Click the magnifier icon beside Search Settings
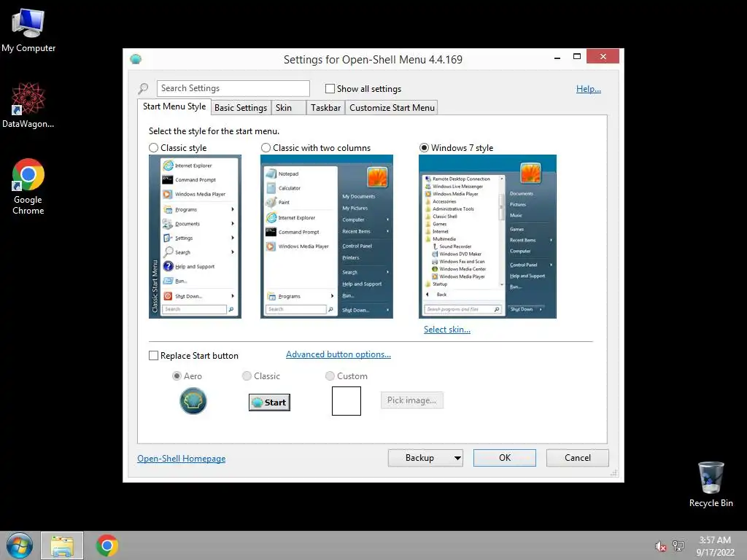The height and width of the screenshot is (560, 747). point(143,88)
